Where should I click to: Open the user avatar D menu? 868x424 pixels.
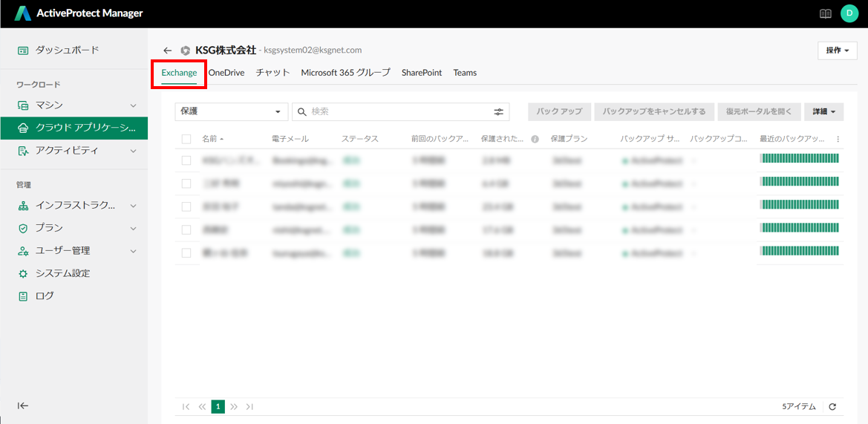[x=849, y=14]
